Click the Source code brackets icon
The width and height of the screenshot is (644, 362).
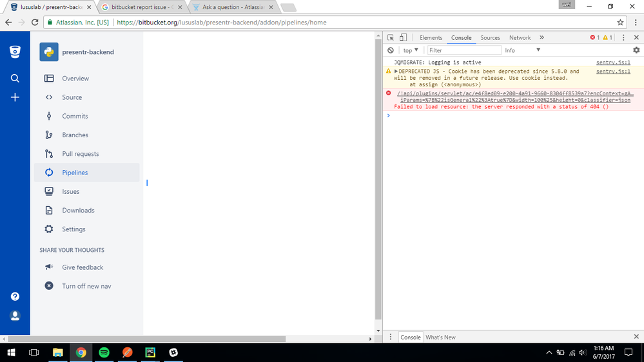pyautogui.click(x=49, y=97)
